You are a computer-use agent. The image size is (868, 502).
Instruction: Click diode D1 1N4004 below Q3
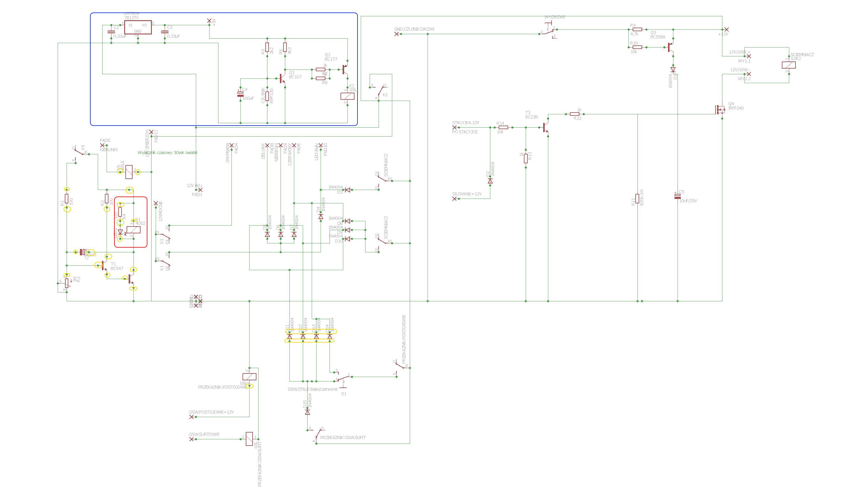click(x=673, y=70)
